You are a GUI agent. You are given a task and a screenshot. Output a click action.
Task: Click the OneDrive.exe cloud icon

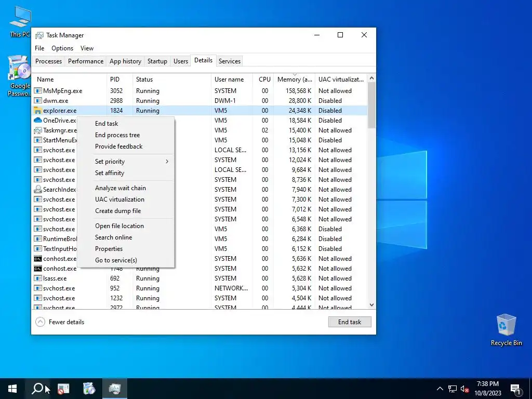click(37, 120)
